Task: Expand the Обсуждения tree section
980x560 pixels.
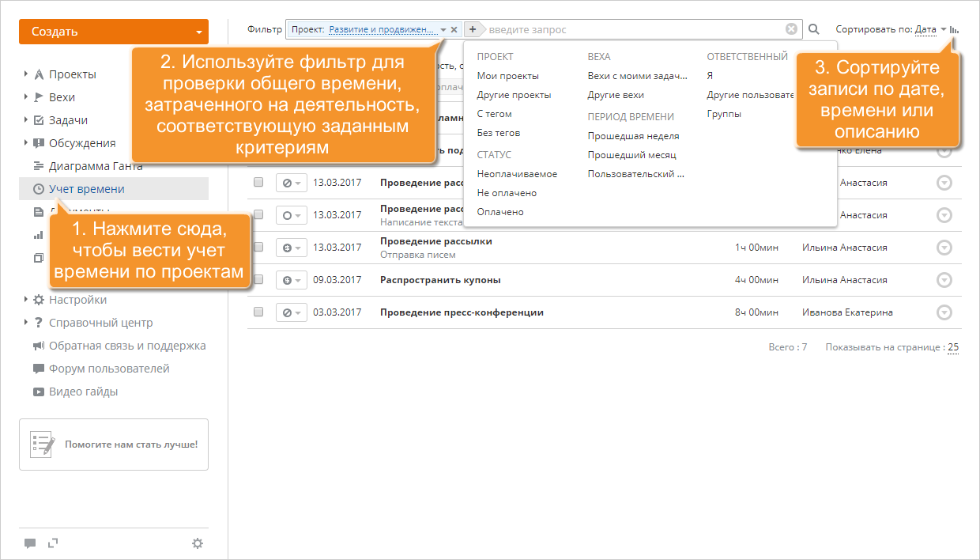Action: coord(26,143)
